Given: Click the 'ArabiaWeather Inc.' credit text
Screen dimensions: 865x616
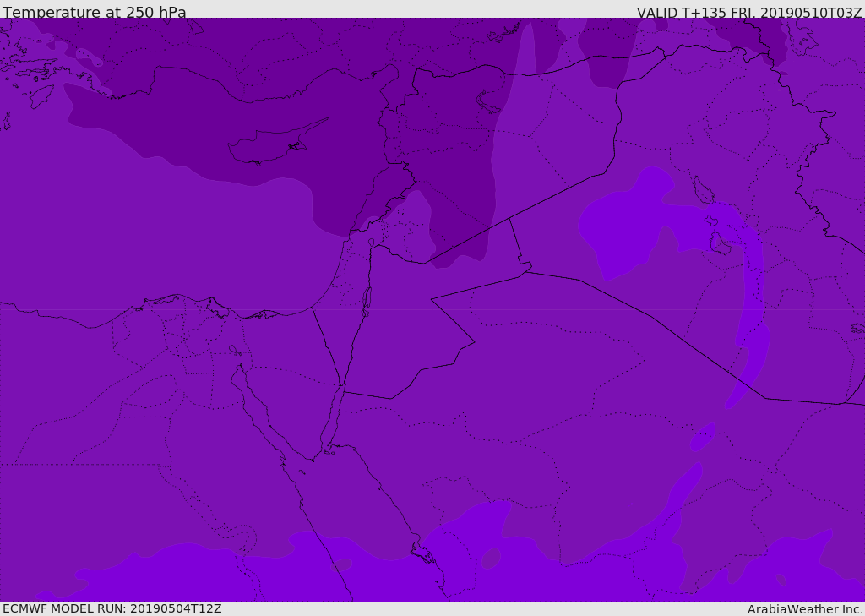Looking at the screenshot, I should (805, 609).
